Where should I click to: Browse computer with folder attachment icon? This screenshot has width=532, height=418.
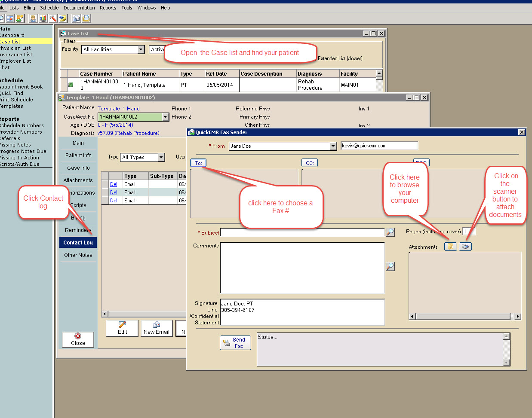pyautogui.click(x=451, y=247)
